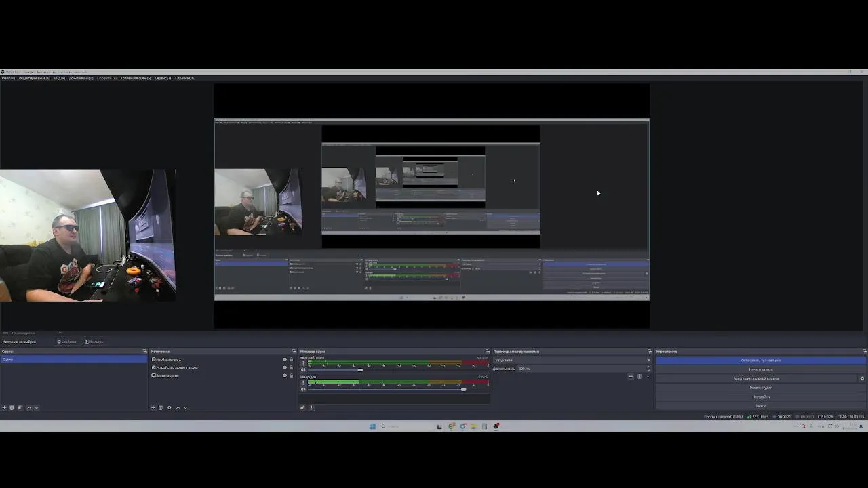This screenshot has height=488, width=868.
Task: Toggle lock on Захват экрана source
Action: point(292,375)
